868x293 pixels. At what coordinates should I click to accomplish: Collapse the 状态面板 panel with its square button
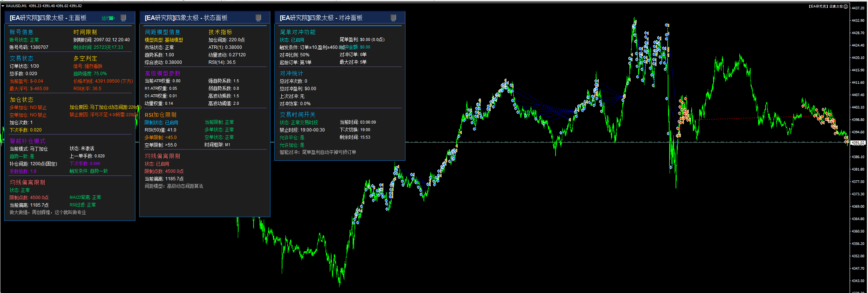pyautogui.click(x=258, y=18)
